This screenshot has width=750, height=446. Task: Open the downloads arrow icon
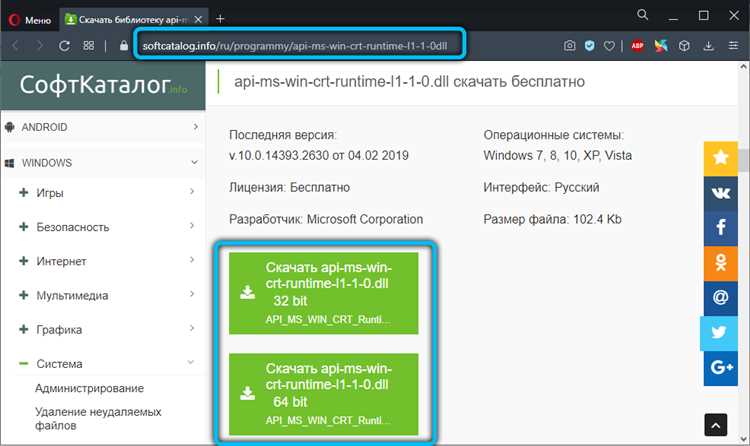[709, 46]
